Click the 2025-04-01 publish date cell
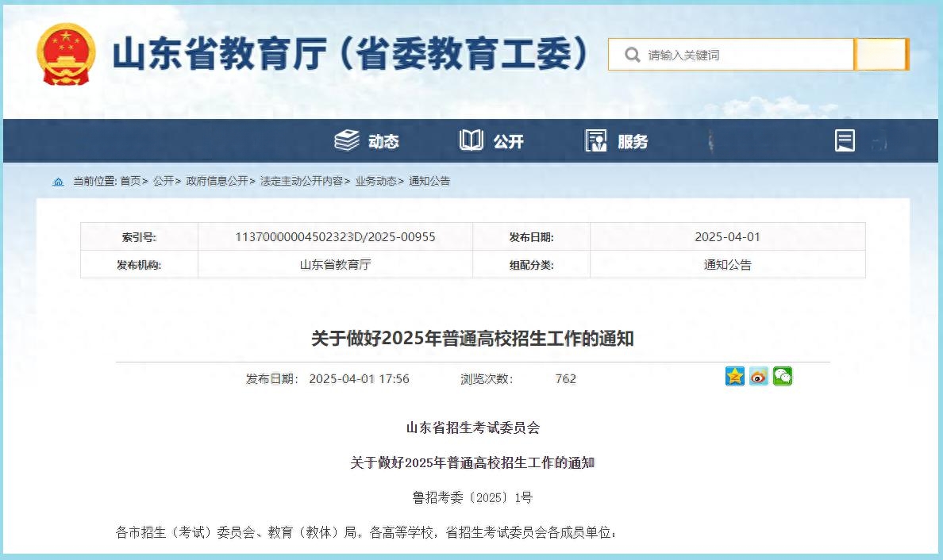Image resolution: width=943 pixels, height=560 pixels. coord(728,236)
